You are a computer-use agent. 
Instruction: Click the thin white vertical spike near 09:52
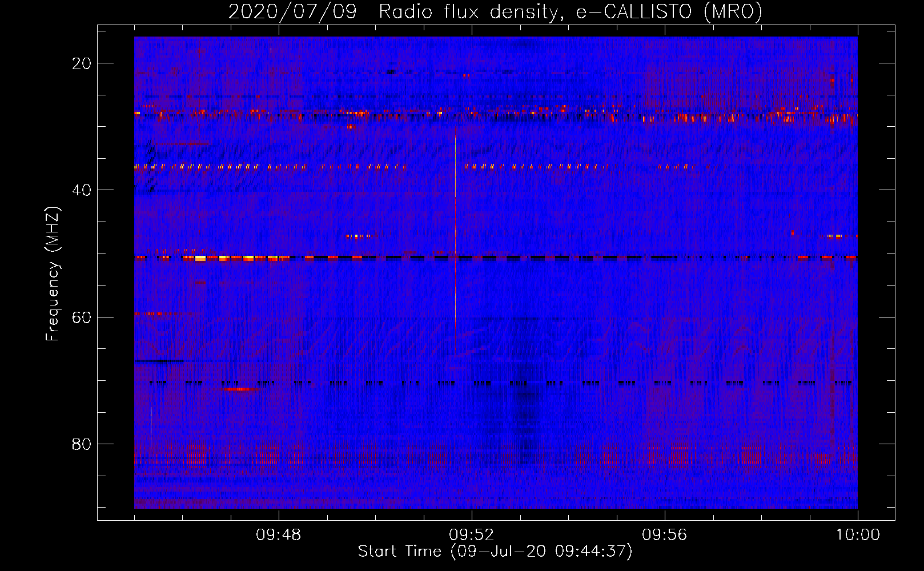(x=455, y=228)
